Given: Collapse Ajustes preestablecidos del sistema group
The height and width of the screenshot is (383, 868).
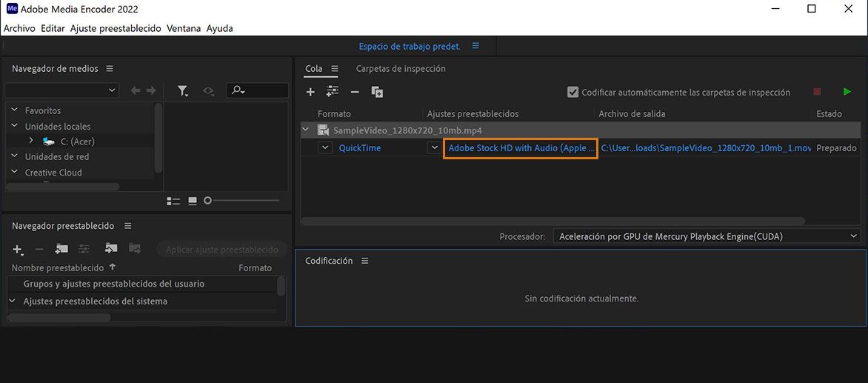Looking at the screenshot, I should [12, 301].
